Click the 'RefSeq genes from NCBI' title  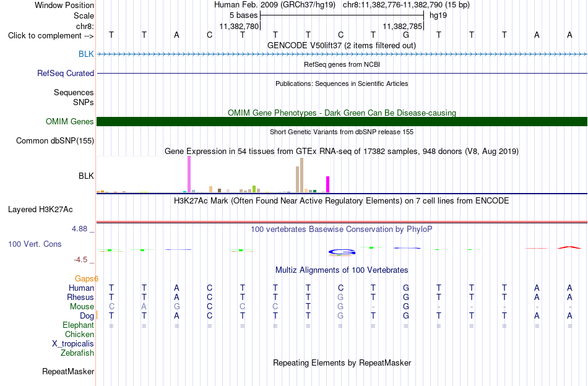pos(342,64)
